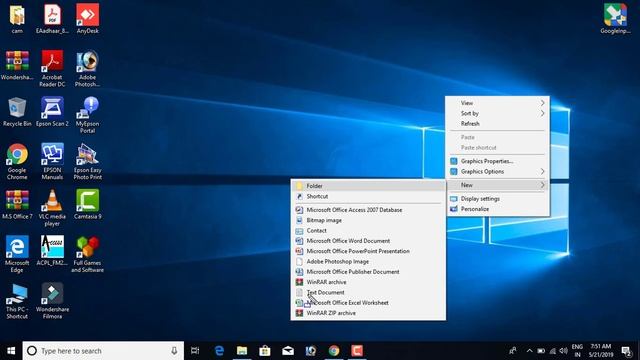
Task: Open Full Games and Software icon
Action: pyautogui.click(x=87, y=254)
